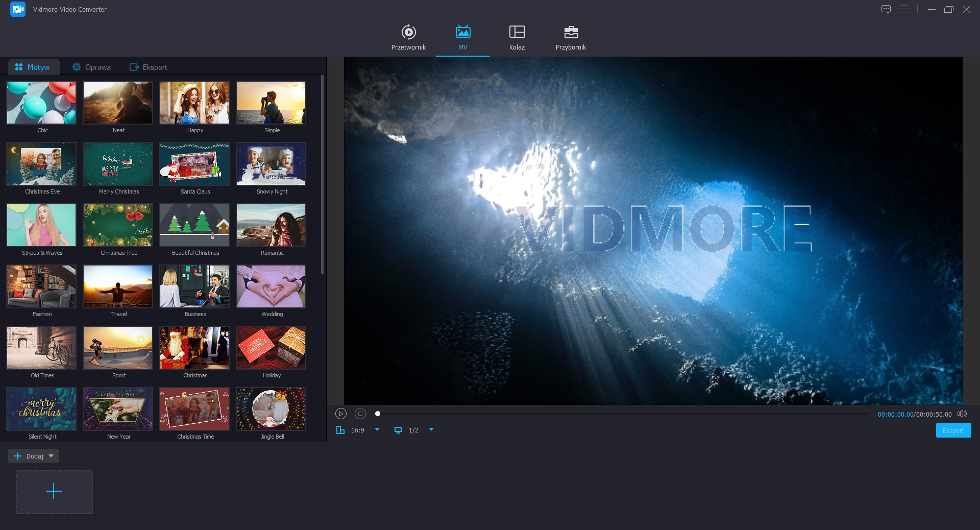Choose the Simple theme
980x530 pixels.
point(271,103)
